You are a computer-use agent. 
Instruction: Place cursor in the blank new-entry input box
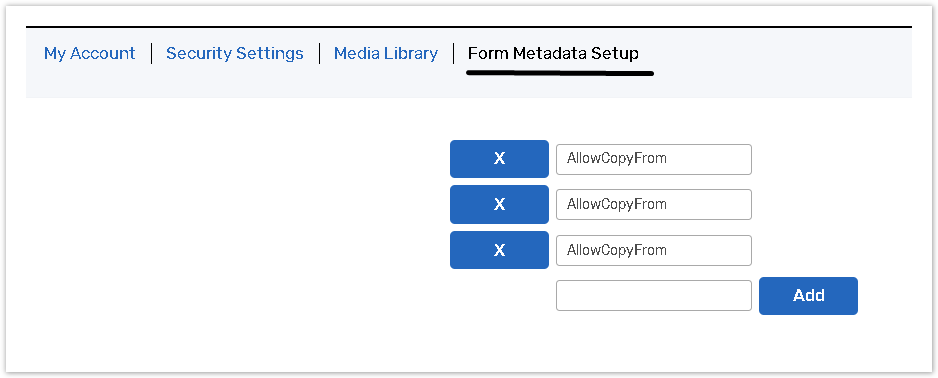pyautogui.click(x=654, y=295)
